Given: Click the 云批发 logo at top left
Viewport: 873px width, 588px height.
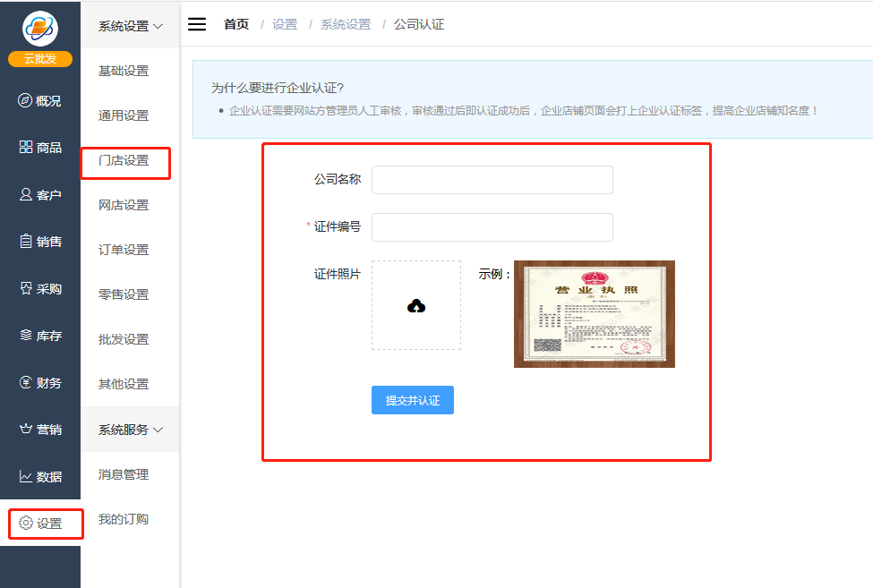Looking at the screenshot, I should tap(40, 38).
